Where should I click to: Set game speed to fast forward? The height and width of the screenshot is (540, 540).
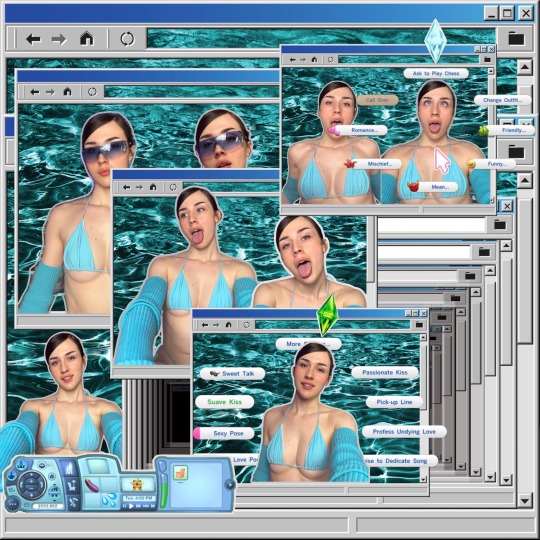[138, 506]
